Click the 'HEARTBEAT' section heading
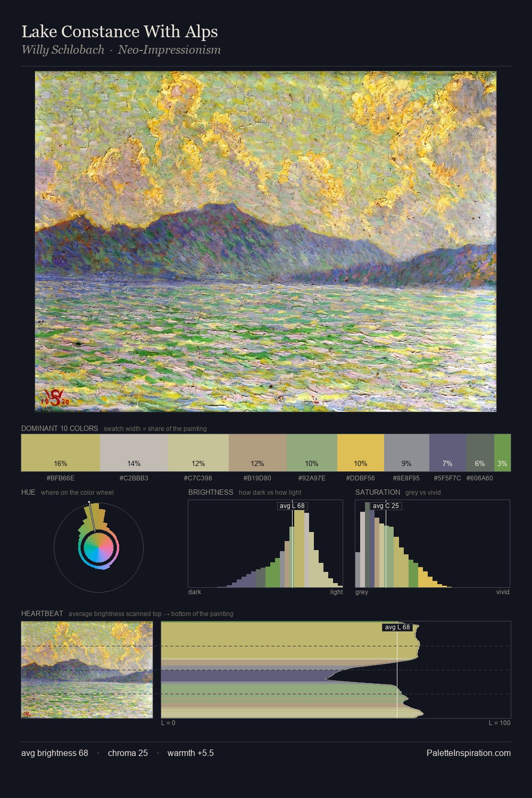 click(42, 613)
